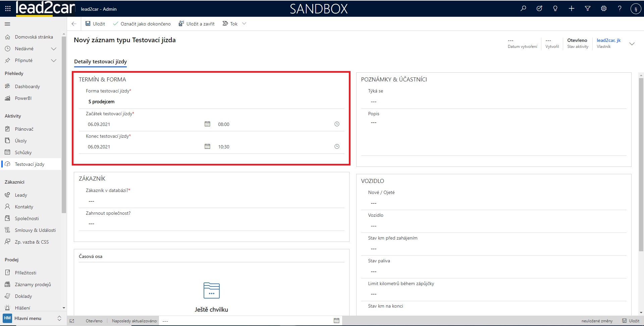Viewport: 644px width, 326px height.
Task: Click Uložit a zavřít button
Action: point(197,24)
